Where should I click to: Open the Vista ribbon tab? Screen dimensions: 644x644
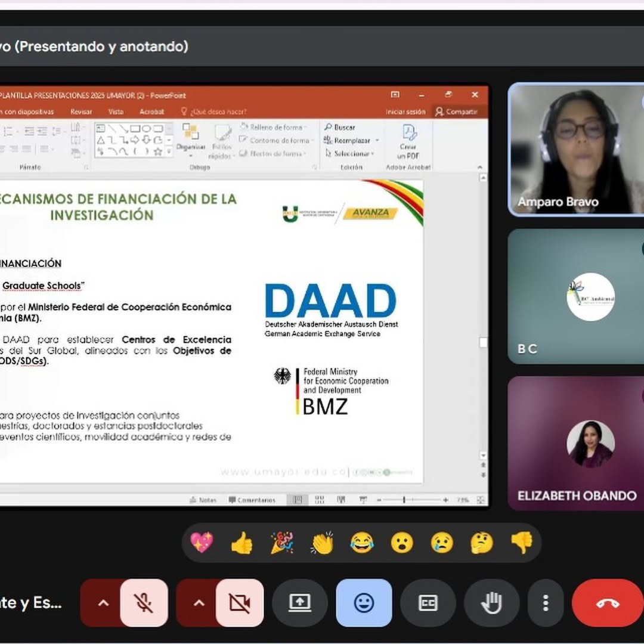[116, 112]
